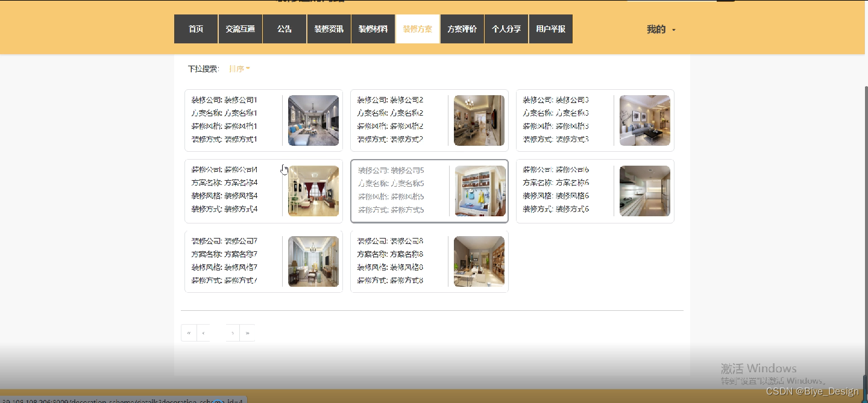Image resolution: width=868 pixels, height=403 pixels.
Task: Go to the 装修材料 tab
Action: tap(373, 29)
